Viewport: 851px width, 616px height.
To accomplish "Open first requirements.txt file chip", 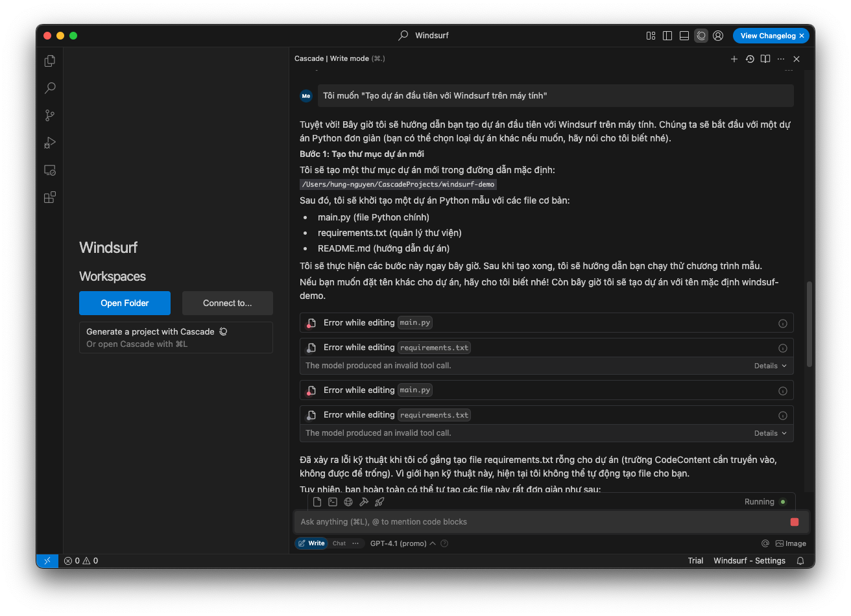I will point(434,348).
